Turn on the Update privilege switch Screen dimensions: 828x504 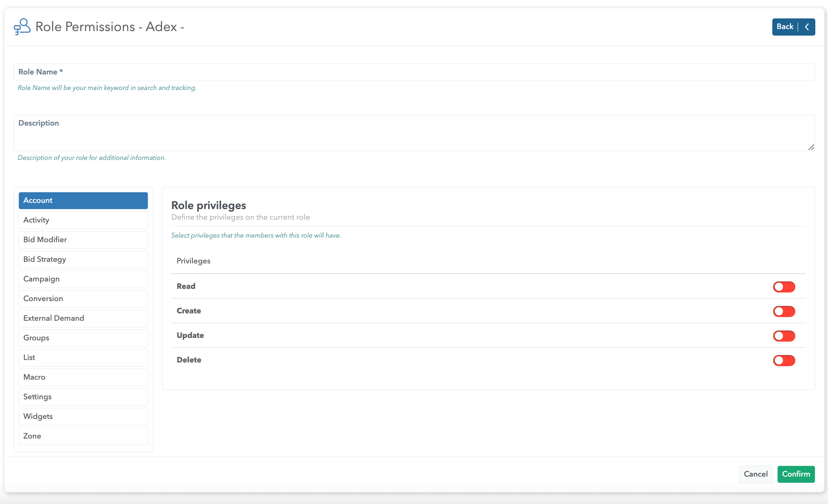[784, 336]
